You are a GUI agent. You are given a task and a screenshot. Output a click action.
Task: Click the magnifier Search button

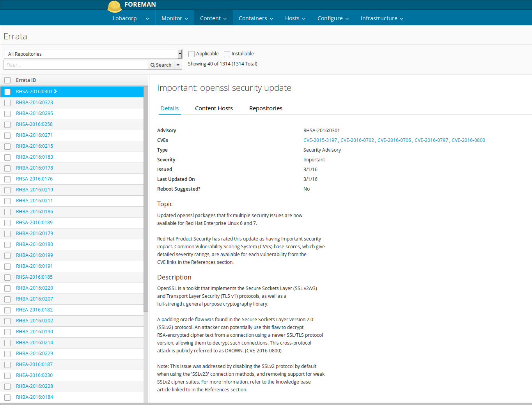pyautogui.click(x=161, y=65)
